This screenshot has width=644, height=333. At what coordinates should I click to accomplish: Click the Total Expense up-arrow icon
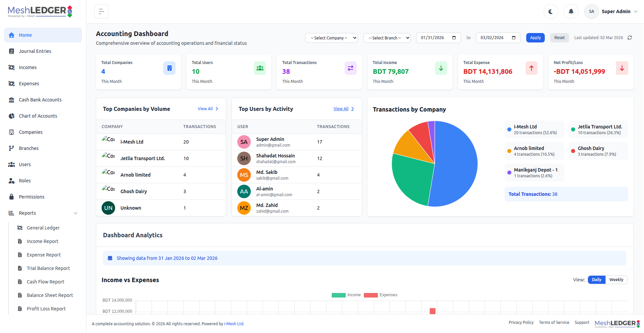click(x=531, y=68)
